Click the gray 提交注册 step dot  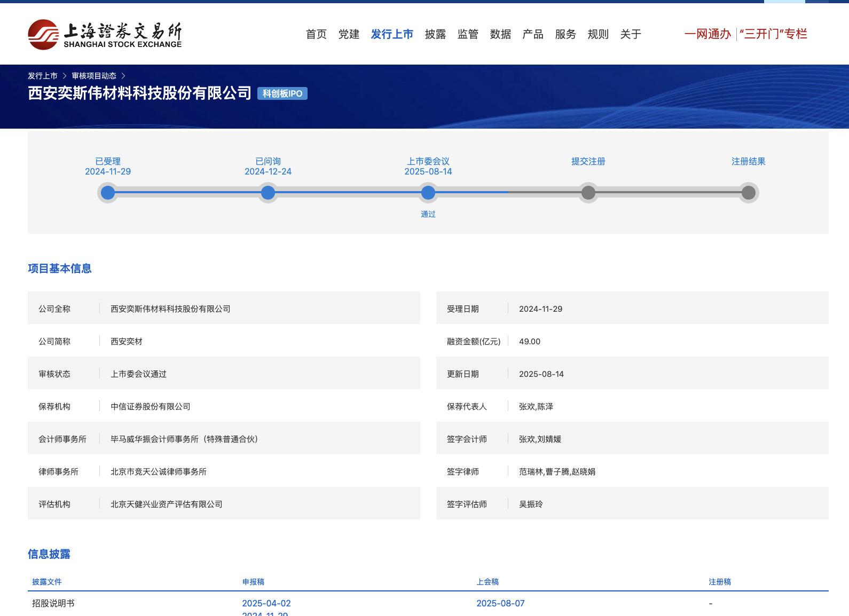point(588,193)
